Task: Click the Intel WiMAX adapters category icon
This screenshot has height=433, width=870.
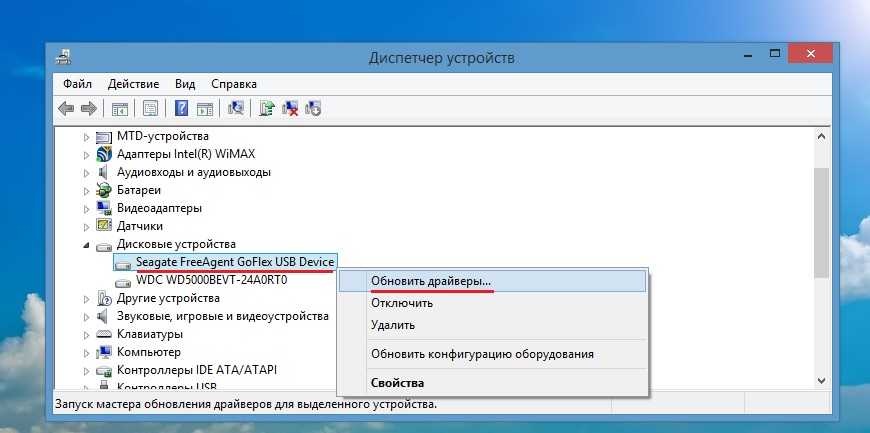Action: pos(104,154)
